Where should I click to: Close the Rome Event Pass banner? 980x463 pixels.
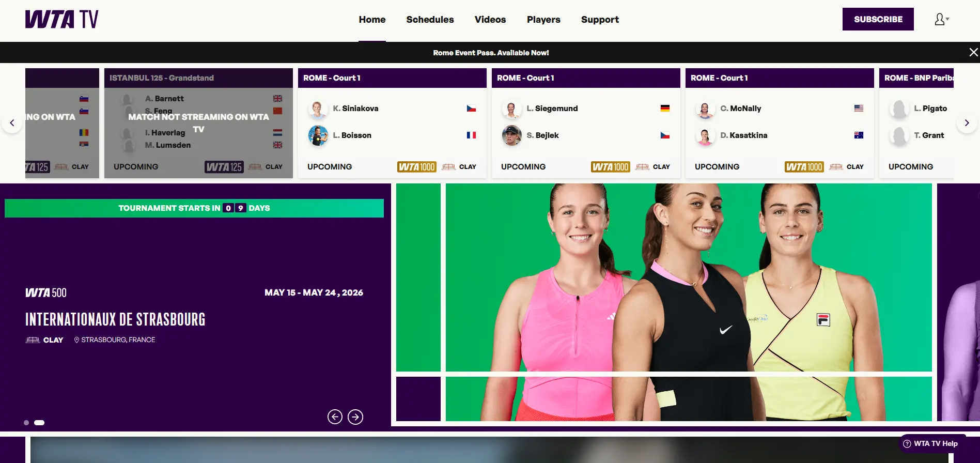(973, 52)
